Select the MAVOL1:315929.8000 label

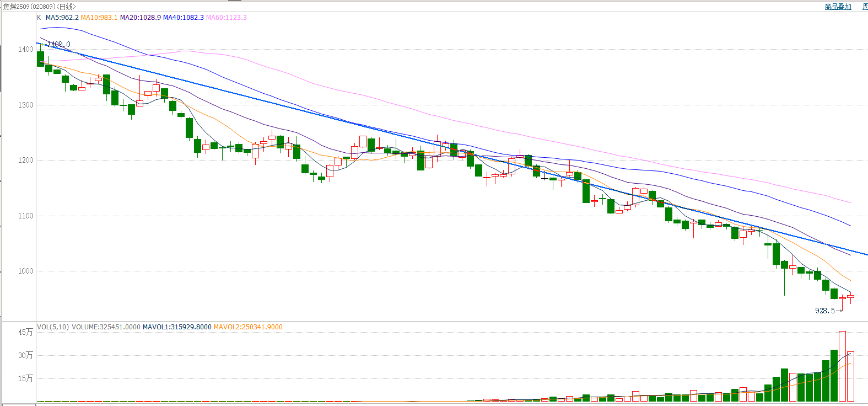pyautogui.click(x=177, y=327)
